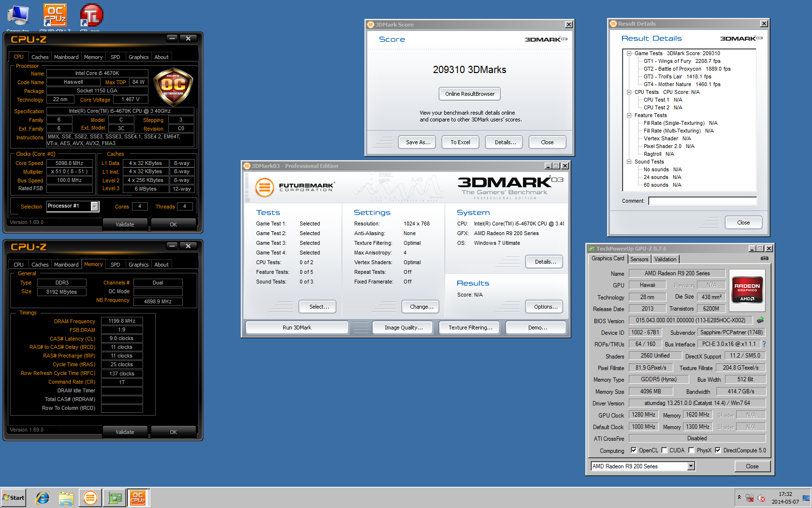This screenshot has width=812, height=508.
Task: Click the GPU-Z BIOS save chip icon
Action: [x=760, y=320]
